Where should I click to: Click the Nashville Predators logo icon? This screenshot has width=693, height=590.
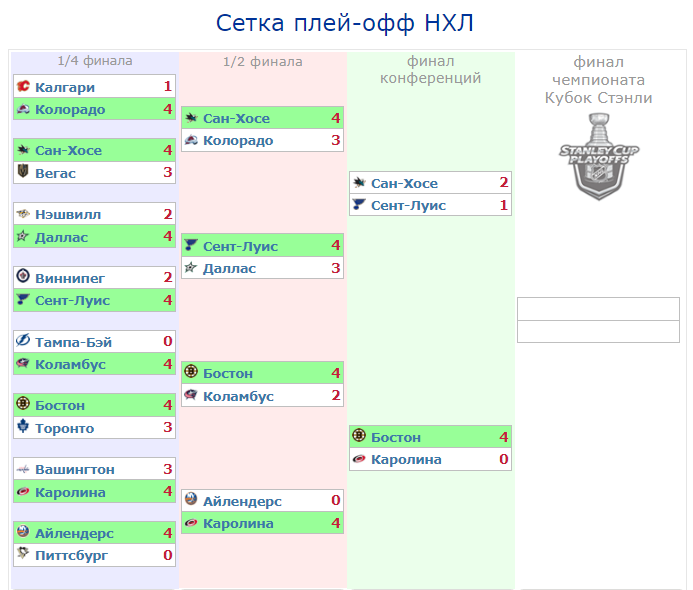tap(23, 214)
